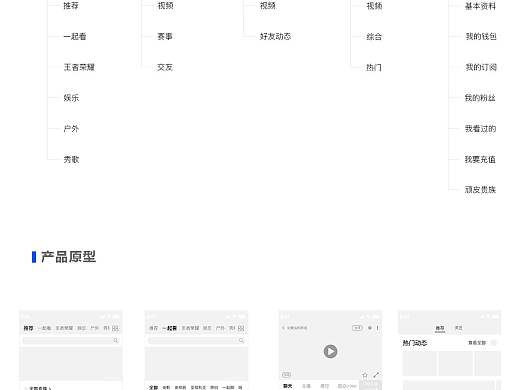Select the bold 一起看 tab in the second wireframe

click(170, 328)
